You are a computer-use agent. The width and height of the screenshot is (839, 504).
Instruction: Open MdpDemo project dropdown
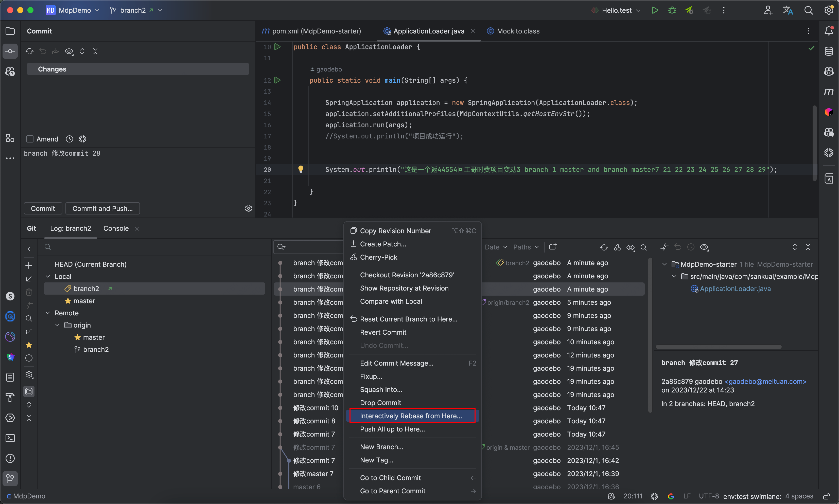(x=73, y=10)
